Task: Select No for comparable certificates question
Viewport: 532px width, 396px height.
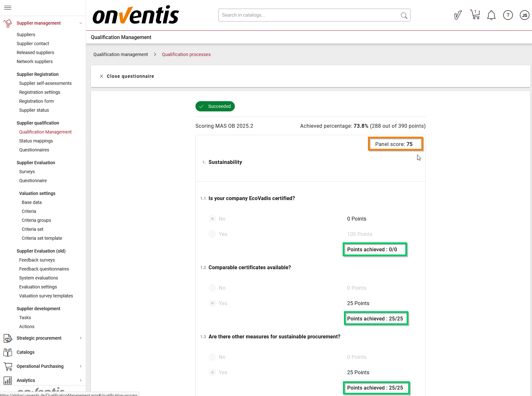Action: [x=212, y=288]
